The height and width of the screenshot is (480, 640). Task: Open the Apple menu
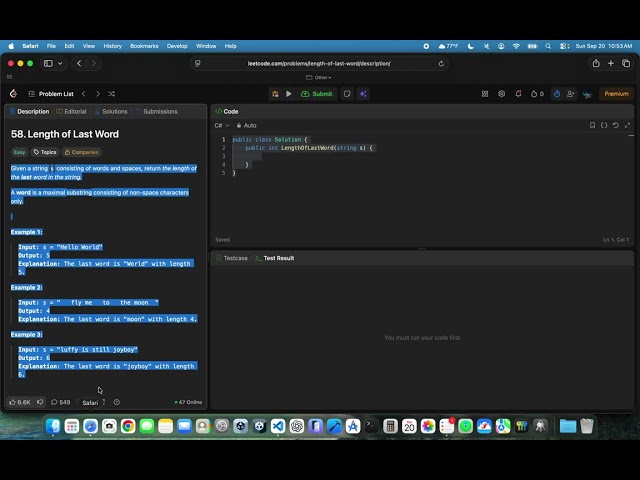(x=11, y=46)
